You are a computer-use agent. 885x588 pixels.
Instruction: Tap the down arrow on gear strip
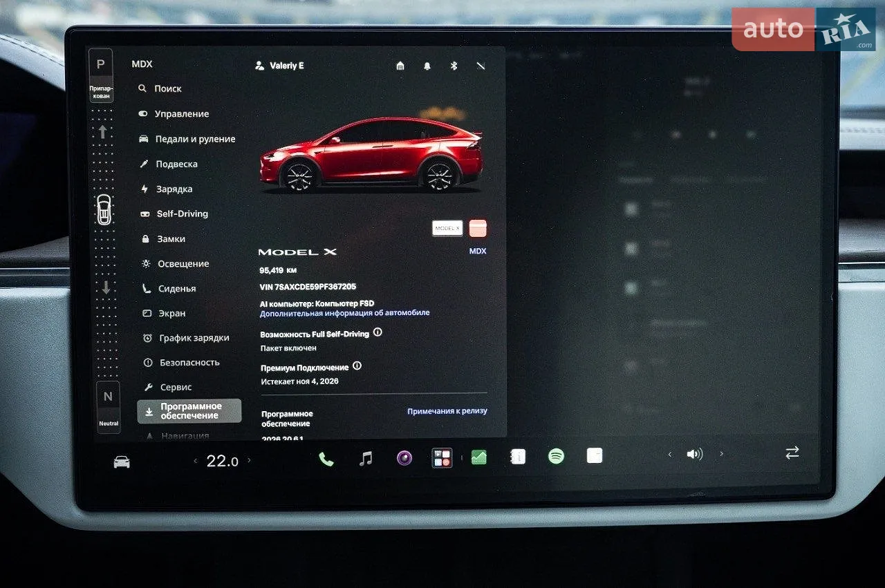coord(106,287)
